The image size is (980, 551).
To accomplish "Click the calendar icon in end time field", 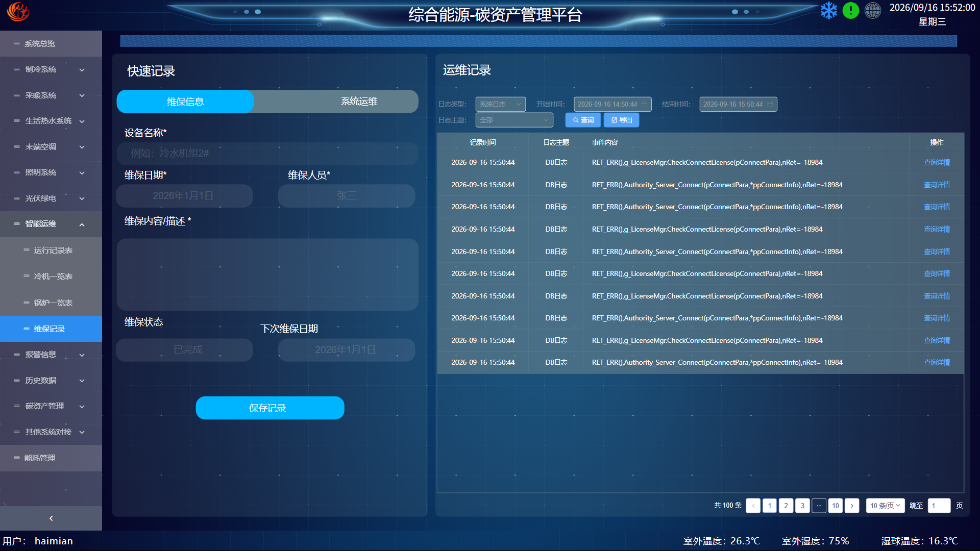I will point(770,104).
